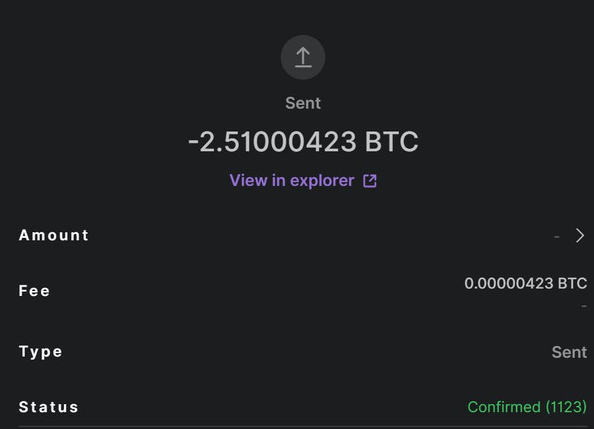Select the 0.00000423 BTC fee value
The image size is (594, 429).
click(x=526, y=283)
